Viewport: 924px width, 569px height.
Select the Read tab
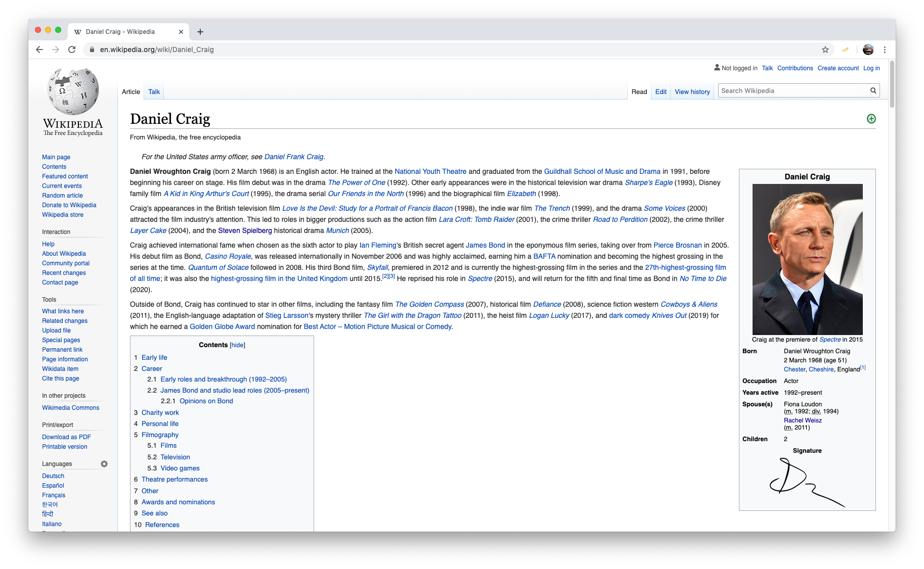click(x=639, y=92)
